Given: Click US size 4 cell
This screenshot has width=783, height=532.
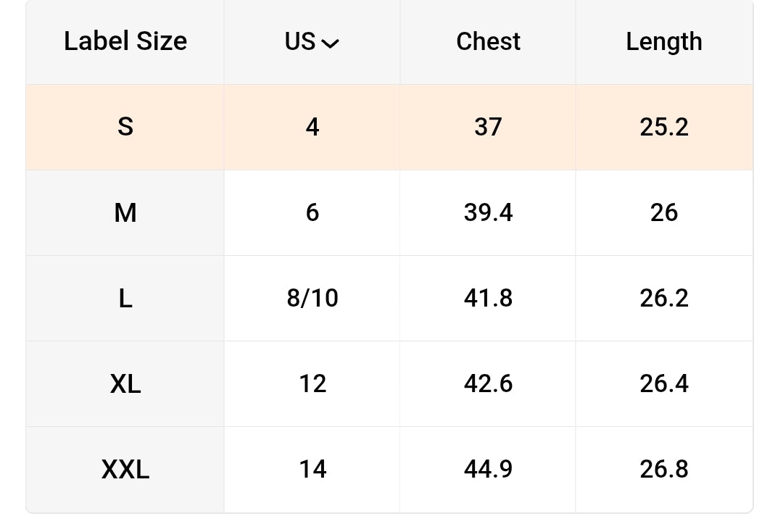Looking at the screenshot, I should click(x=312, y=128).
